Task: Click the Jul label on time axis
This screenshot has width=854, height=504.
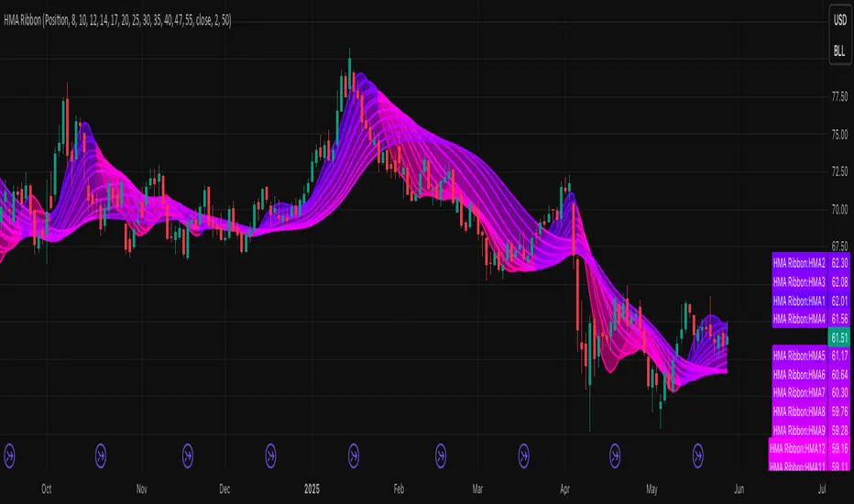Action: pos(822,489)
